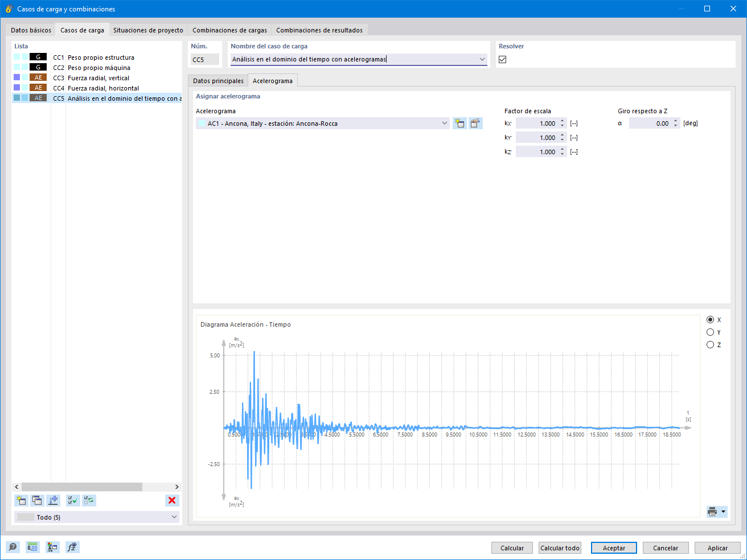This screenshot has height=560, width=747.
Task: Select the Casos de carga tab
Action: [x=83, y=30]
